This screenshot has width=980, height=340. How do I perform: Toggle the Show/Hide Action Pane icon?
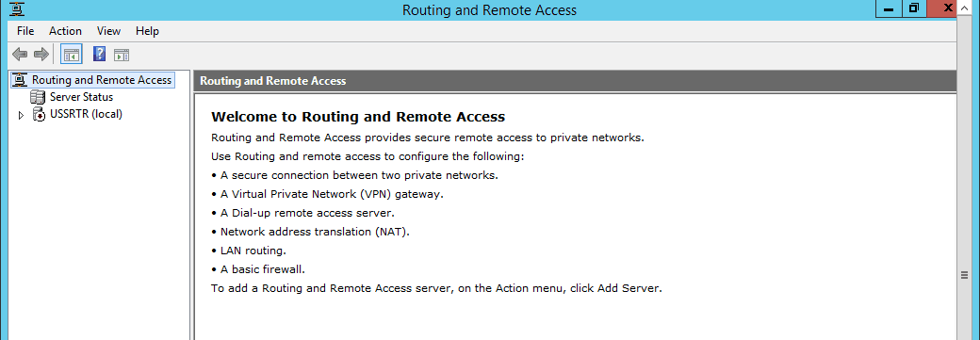click(x=122, y=55)
